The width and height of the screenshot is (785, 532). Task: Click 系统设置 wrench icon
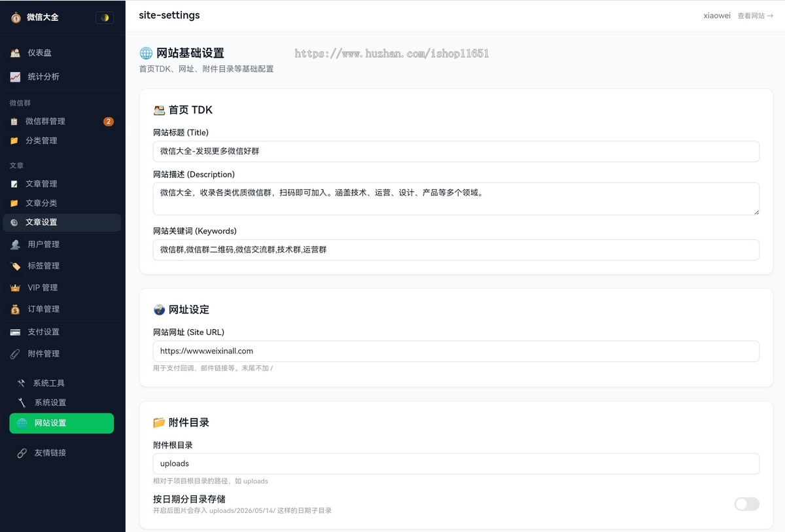point(22,402)
